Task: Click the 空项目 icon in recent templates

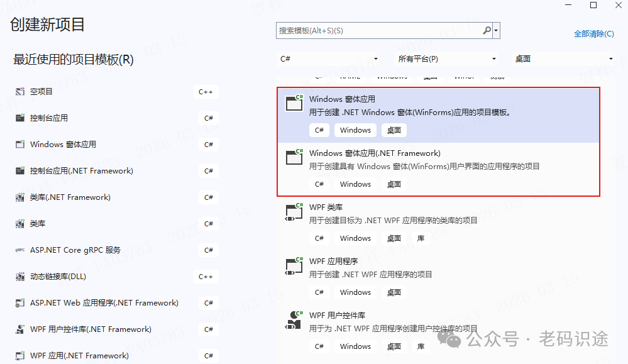Action: pyautogui.click(x=19, y=92)
